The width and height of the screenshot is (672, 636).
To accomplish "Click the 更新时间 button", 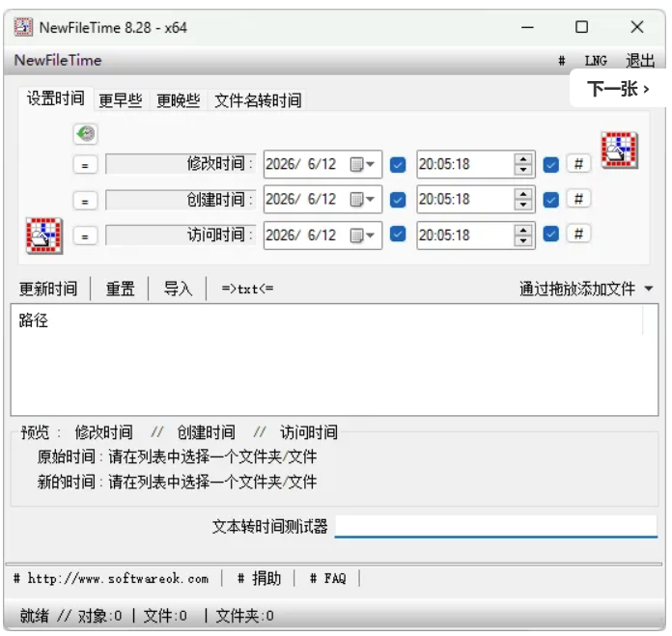I will [x=48, y=290].
